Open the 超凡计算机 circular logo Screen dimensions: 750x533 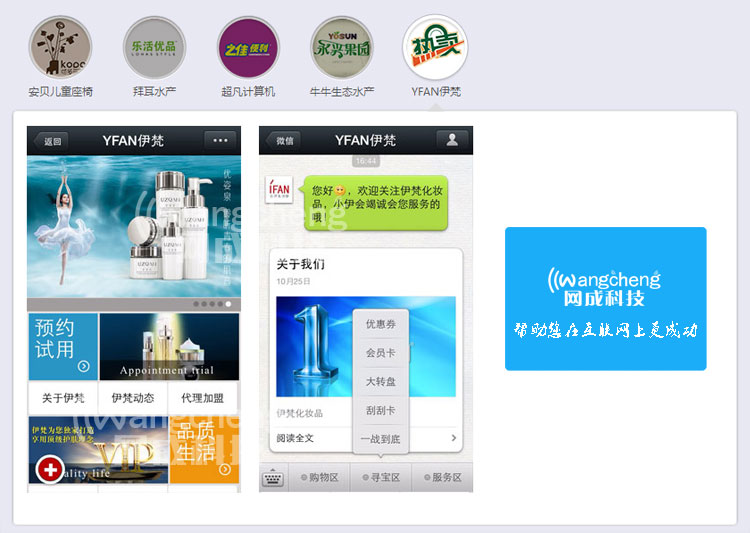[248, 48]
